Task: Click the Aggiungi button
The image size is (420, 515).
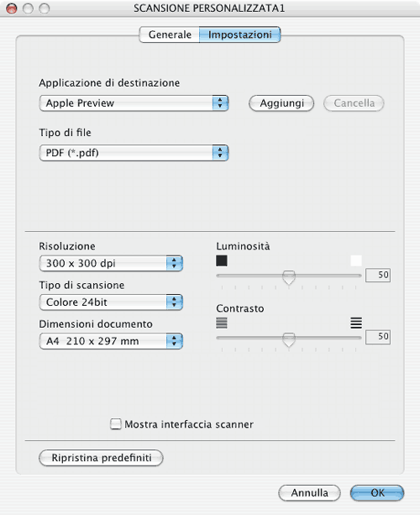Action: click(x=281, y=103)
